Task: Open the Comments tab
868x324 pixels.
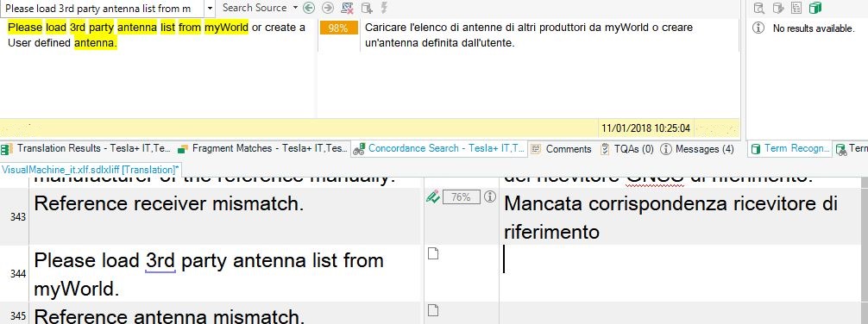Action: tap(562, 149)
